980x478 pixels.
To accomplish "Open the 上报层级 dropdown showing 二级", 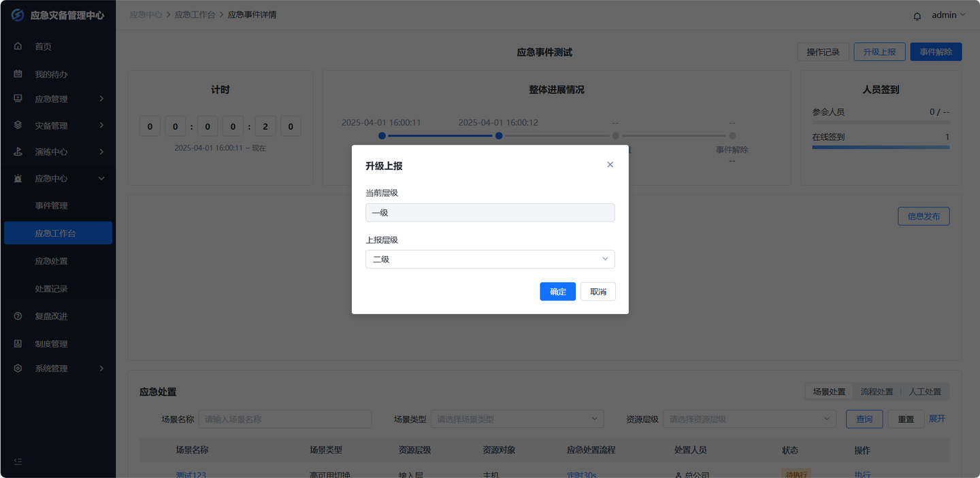I will (490, 259).
